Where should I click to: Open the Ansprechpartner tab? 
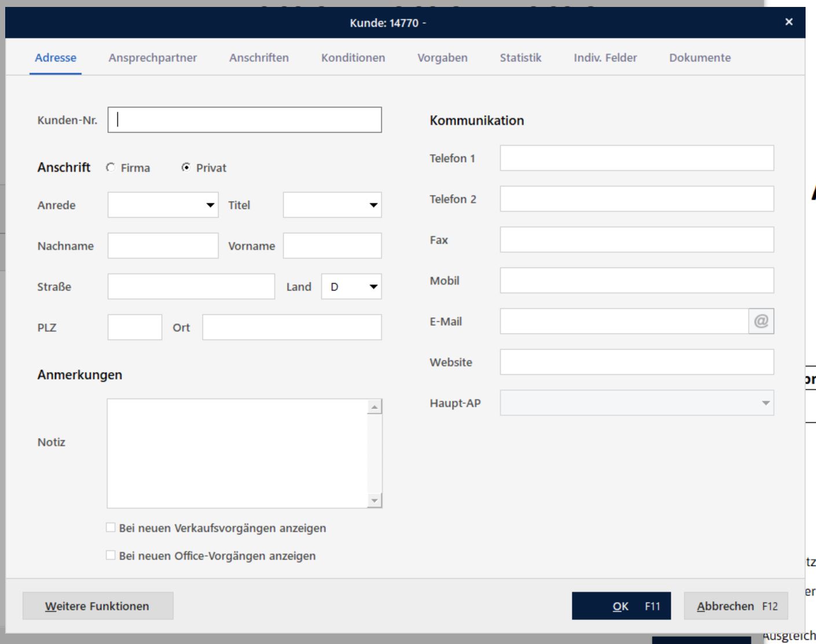pos(153,58)
